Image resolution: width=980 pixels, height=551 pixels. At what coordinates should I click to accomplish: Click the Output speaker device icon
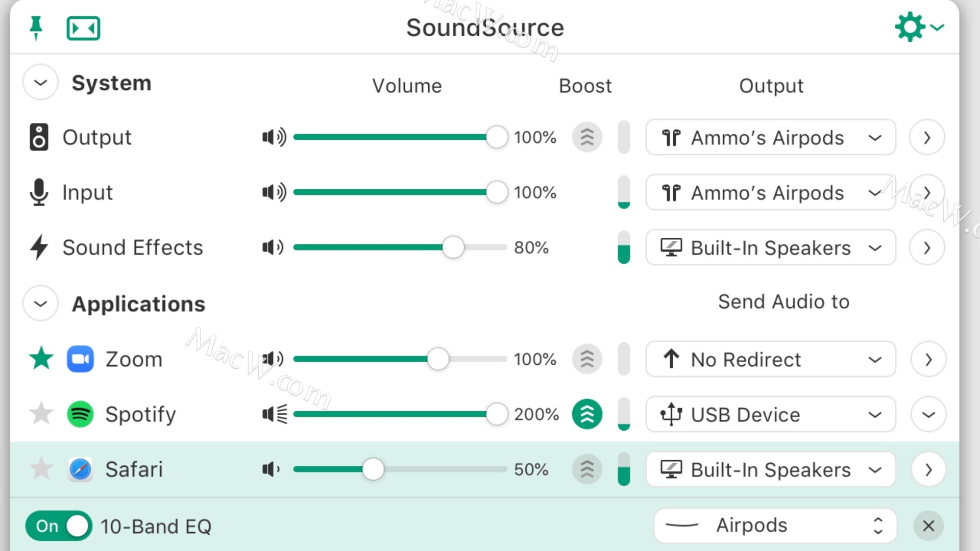point(39,137)
